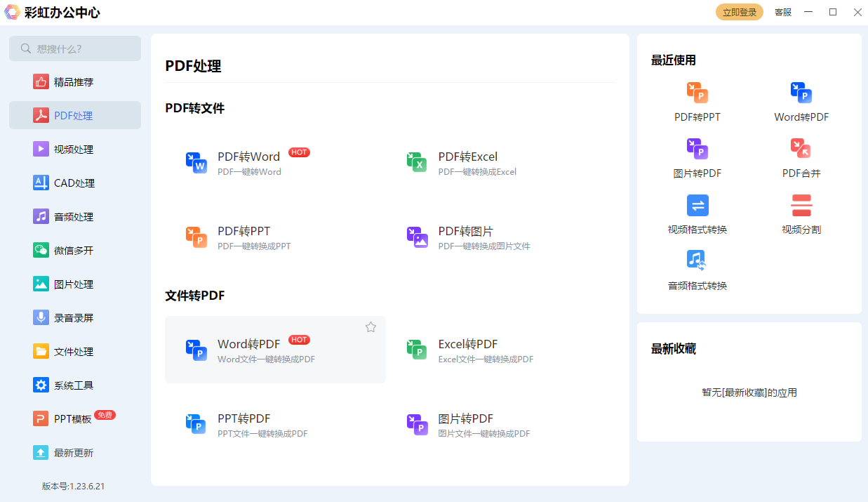
Task: Click the purple play icon beside 视频处理
Action: tap(41, 149)
